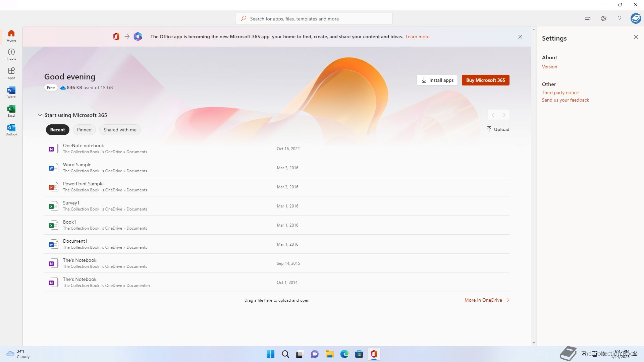
Task: Open the Survey1 workbook
Action: pos(277,206)
